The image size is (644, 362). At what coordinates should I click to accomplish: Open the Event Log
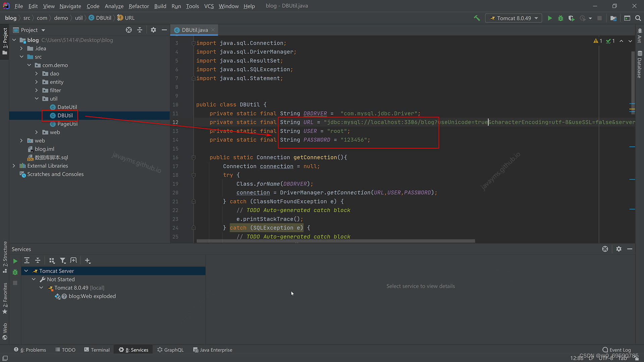pyautogui.click(x=616, y=350)
